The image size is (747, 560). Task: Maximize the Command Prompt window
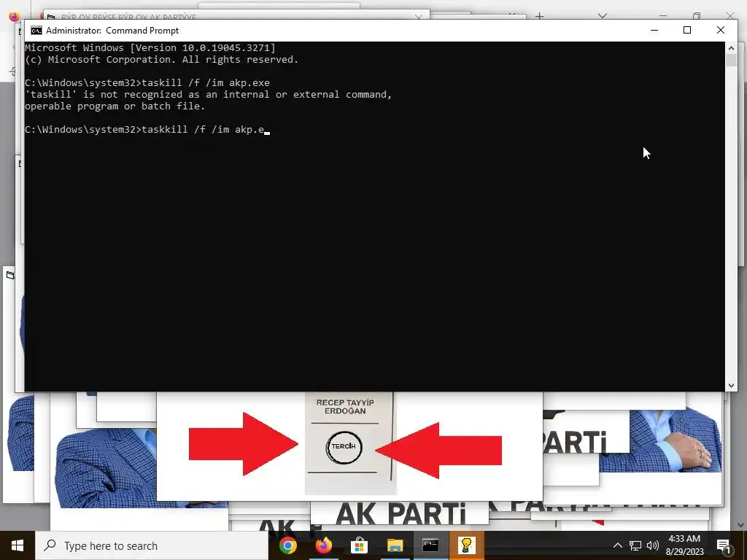point(687,30)
